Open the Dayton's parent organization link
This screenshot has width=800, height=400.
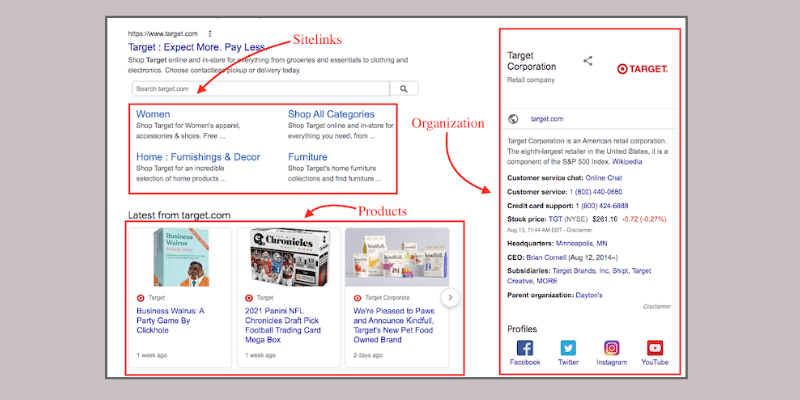click(x=589, y=295)
